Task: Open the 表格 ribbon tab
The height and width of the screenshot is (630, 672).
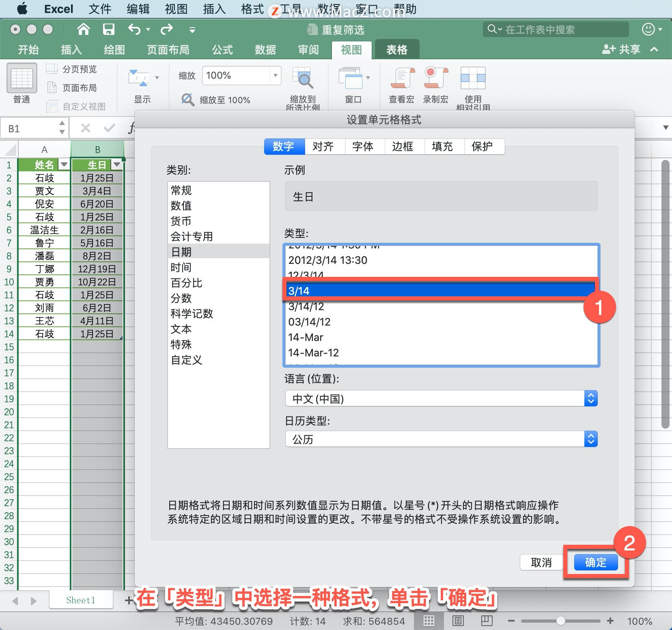Action: [x=397, y=50]
